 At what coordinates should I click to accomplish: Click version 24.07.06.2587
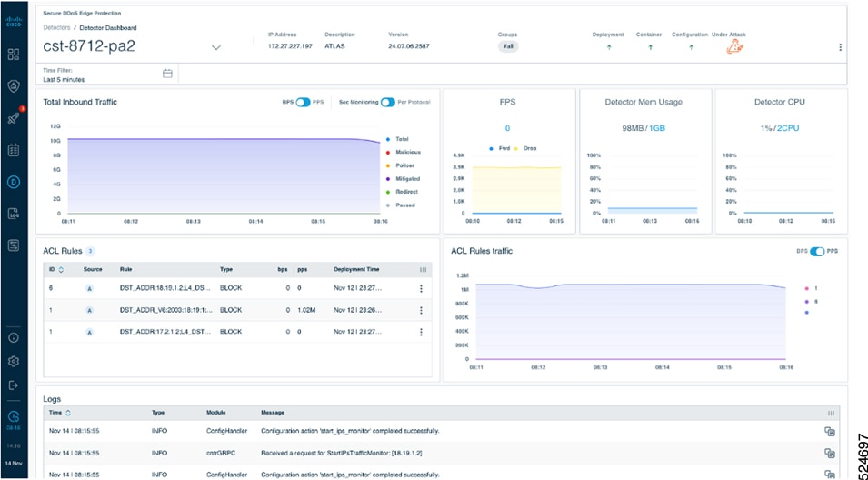coord(408,46)
